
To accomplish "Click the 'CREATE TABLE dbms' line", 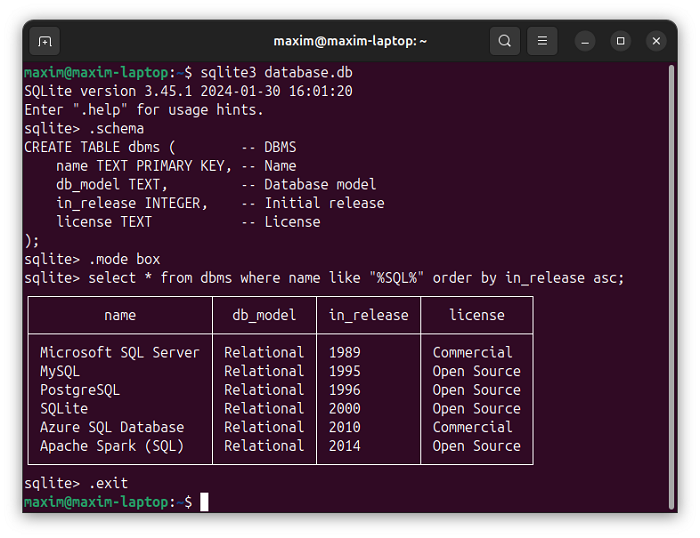I will tap(100, 147).
